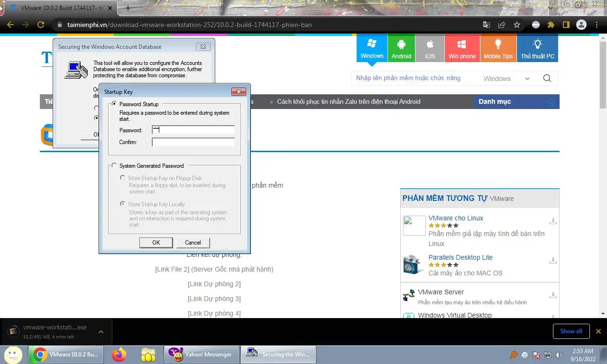The width and height of the screenshot is (607, 364).
Task: Open [Link Dự phòng 4] backup link
Action: tap(214, 313)
